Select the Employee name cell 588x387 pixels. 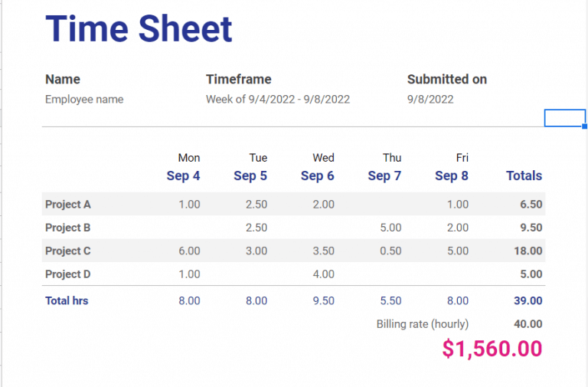[x=84, y=100]
